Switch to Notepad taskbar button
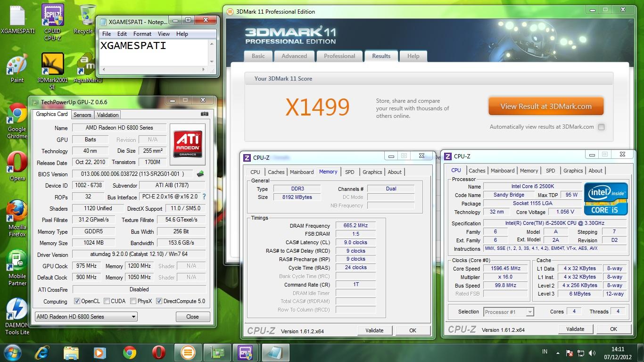Image resolution: width=644 pixels, height=362 pixels. [x=274, y=352]
